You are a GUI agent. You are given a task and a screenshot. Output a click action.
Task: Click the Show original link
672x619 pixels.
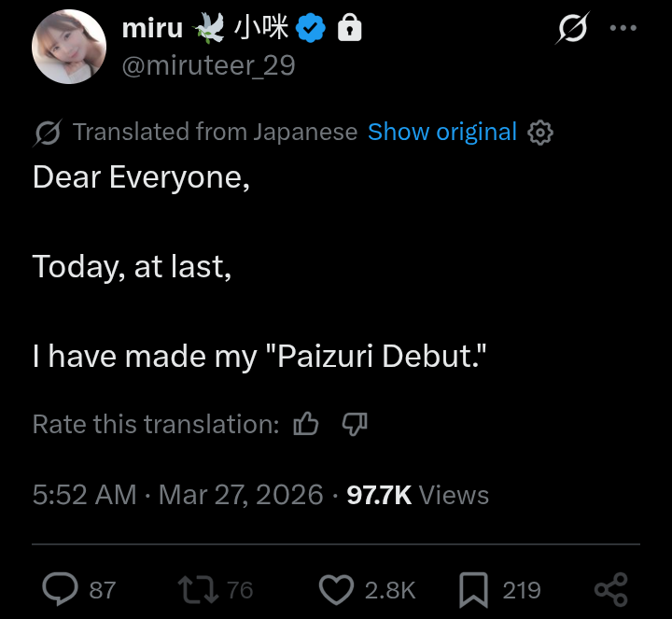[442, 132]
